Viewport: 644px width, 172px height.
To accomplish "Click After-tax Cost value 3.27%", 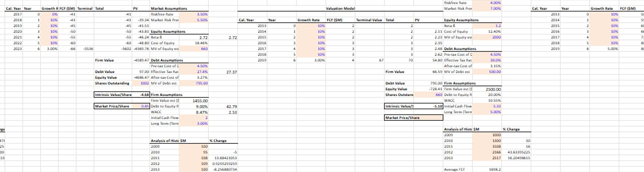I will point(194,77).
